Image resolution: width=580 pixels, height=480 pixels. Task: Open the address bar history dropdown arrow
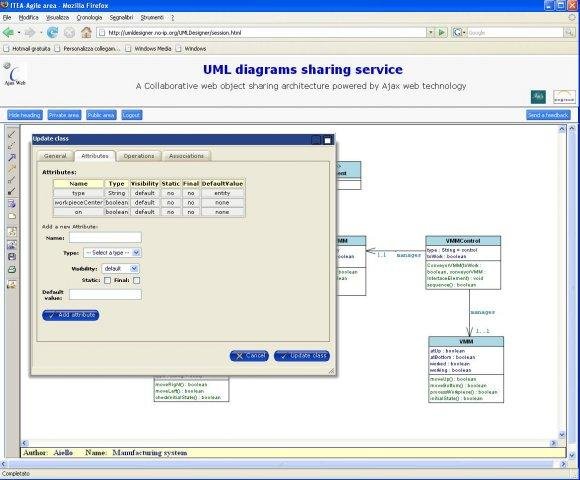[x=430, y=33]
